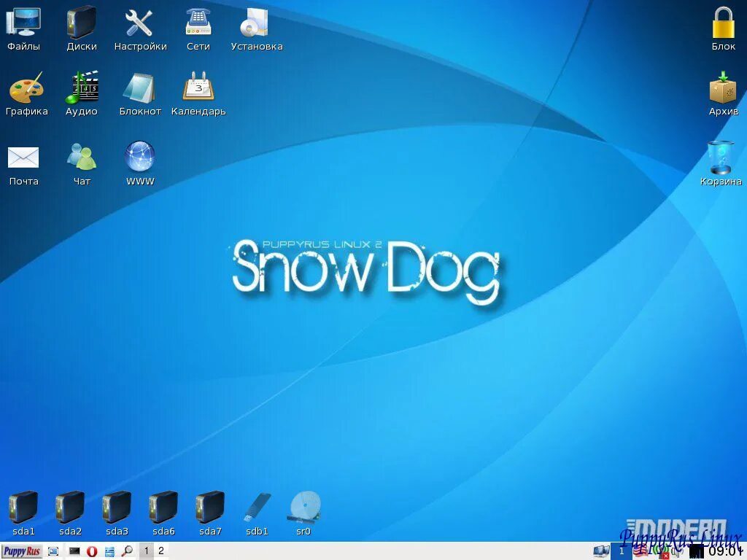Launch the terminal from the taskbar
This screenshot has height=560, width=747.
74,551
